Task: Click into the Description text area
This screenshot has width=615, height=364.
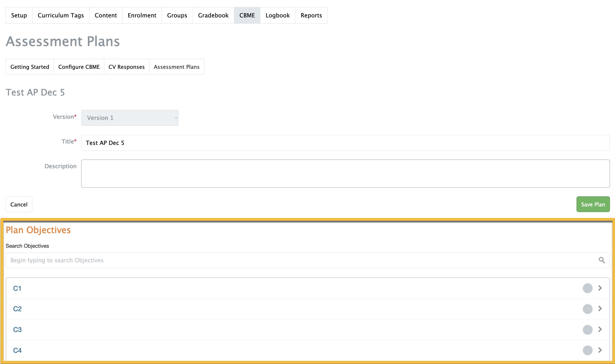Action: pyautogui.click(x=345, y=174)
